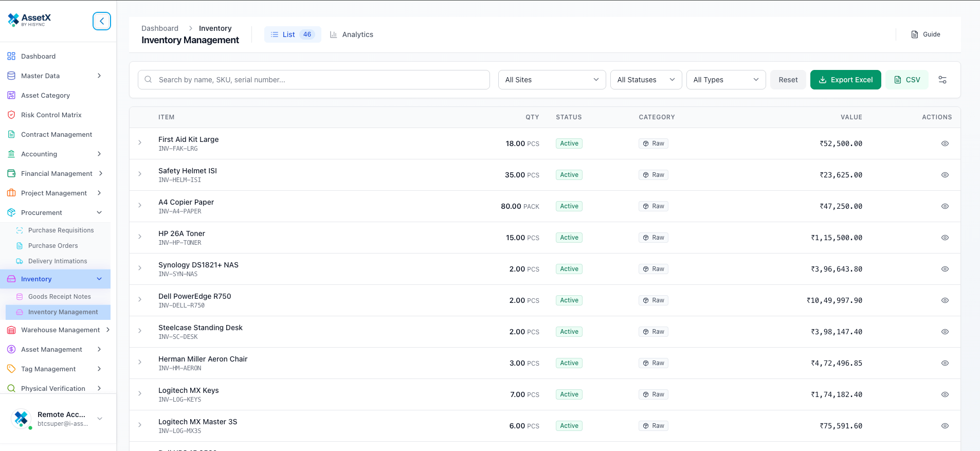This screenshot has width=980, height=451.
Task: Expand the Safety Helmet ISI row
Action: pyautogui.click(x=140, y=174)
